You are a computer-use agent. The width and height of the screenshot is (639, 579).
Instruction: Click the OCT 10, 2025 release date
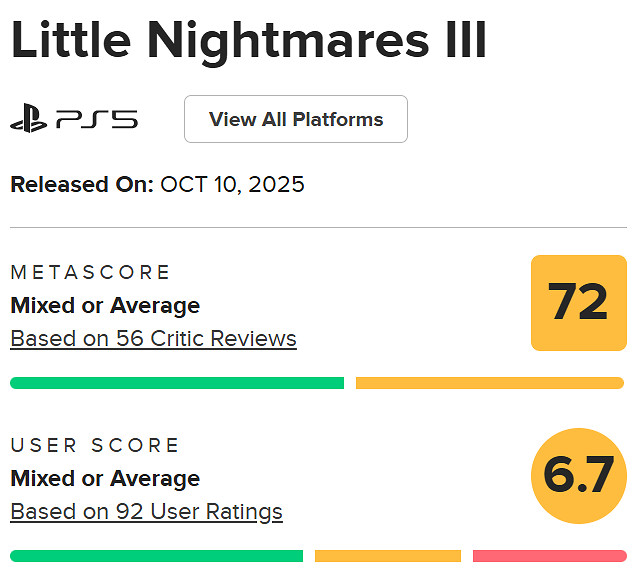click(x=232, y=185)
